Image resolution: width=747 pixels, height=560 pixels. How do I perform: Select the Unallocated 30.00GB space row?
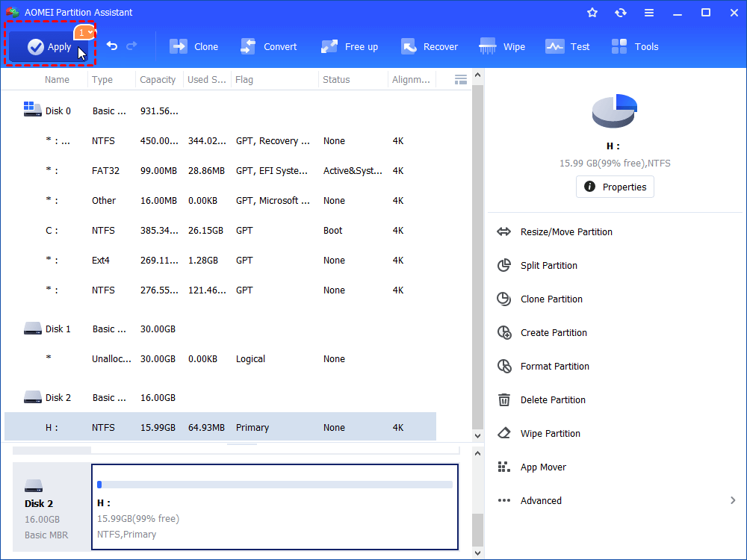click(x=220, y=359)
